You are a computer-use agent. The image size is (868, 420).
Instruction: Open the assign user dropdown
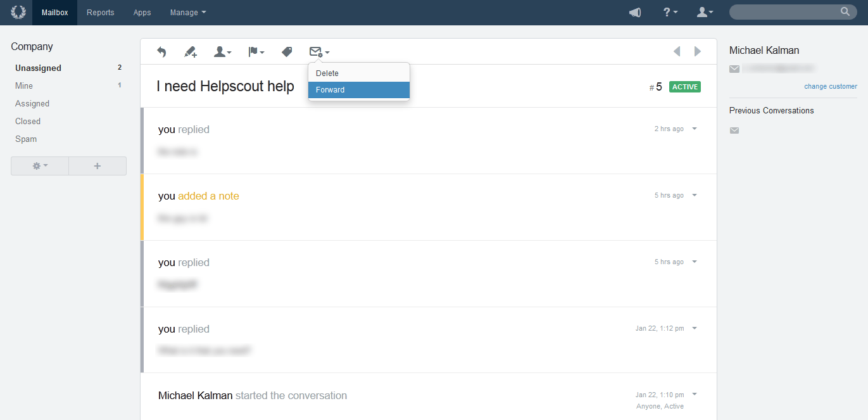coord(222,52)
